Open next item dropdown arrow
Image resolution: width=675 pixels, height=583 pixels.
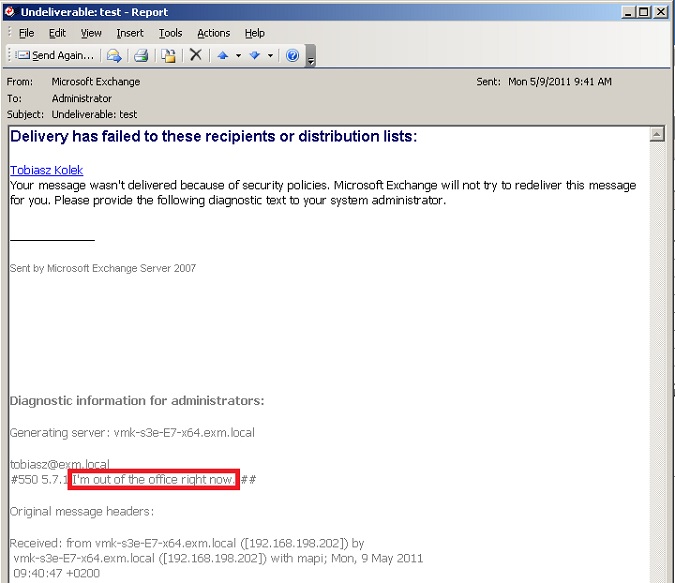pyautogui.click(x=270, y=56)
